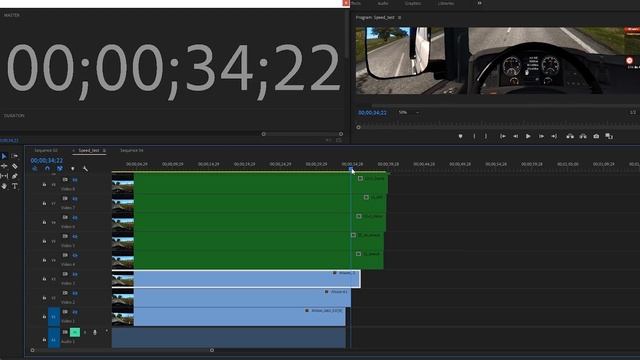
Task: Hide Video 2 track output eye
Action: click(x=75, y=293)
